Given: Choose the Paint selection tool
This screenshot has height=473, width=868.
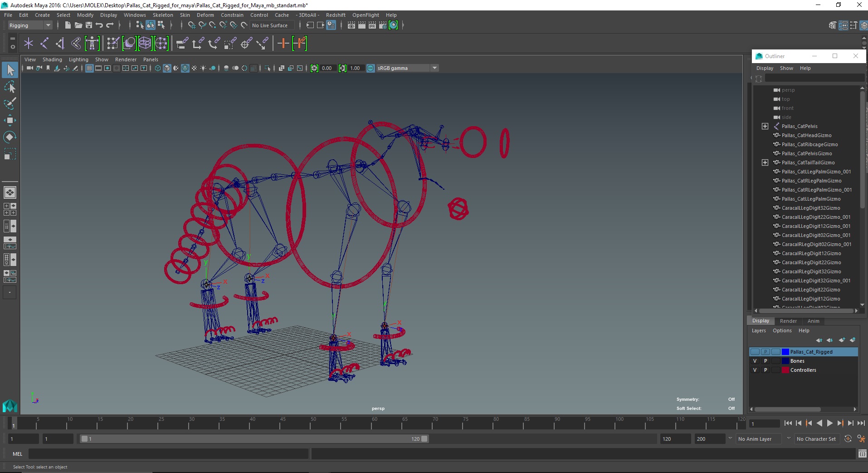Looking at the screenshot, I should click(10, 103).
